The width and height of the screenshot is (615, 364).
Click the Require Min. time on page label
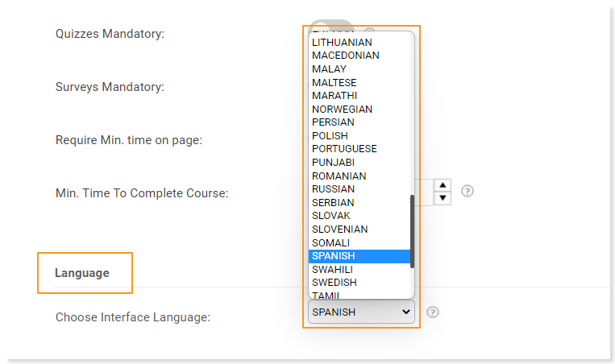click(129, 140)
